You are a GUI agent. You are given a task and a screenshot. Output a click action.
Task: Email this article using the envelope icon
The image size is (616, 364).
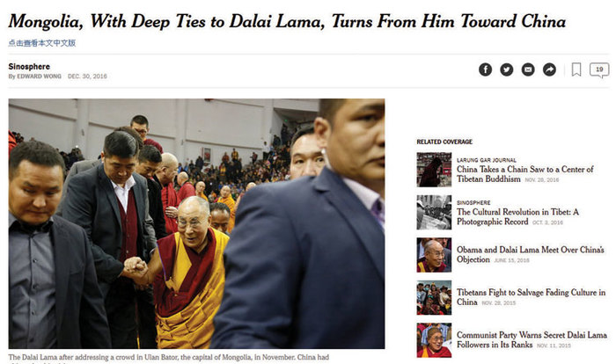[x=528, y=69]
